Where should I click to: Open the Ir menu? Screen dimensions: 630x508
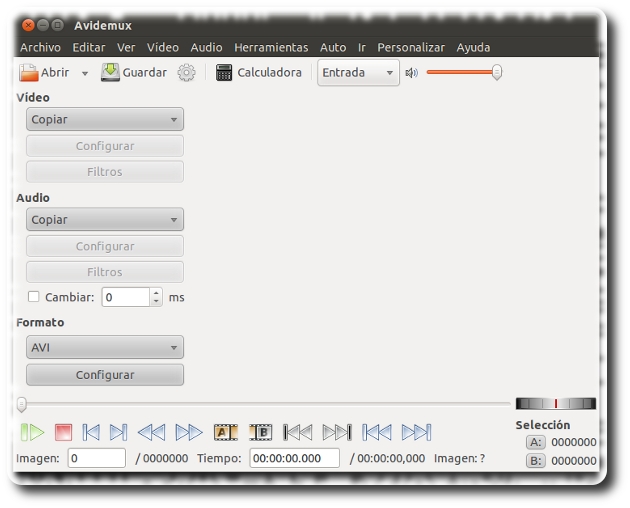362,47
